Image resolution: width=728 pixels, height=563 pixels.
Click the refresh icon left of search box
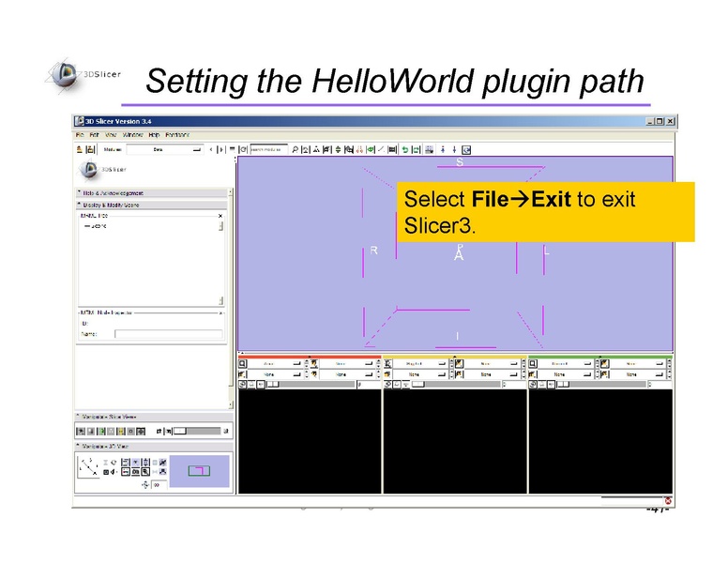(x=243, y=149)
